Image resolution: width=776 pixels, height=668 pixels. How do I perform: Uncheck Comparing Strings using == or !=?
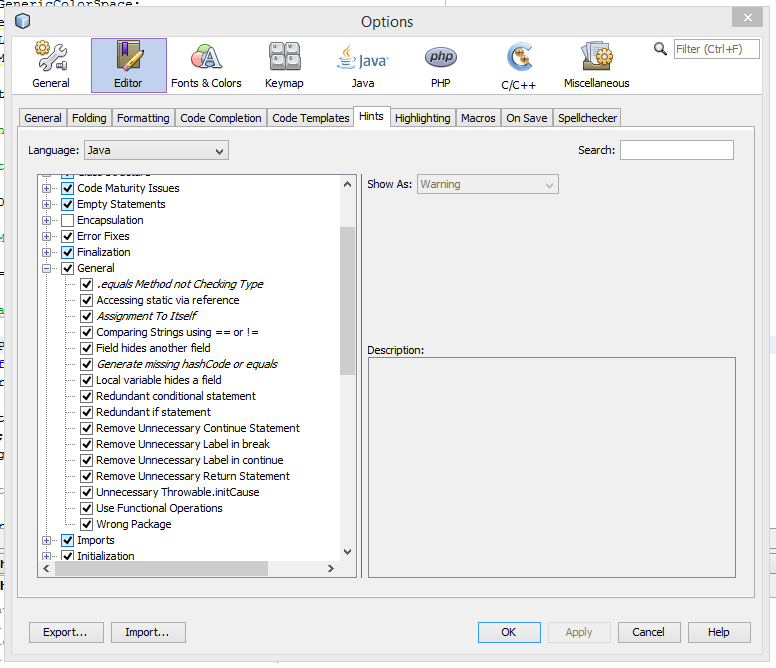[87, 332]
